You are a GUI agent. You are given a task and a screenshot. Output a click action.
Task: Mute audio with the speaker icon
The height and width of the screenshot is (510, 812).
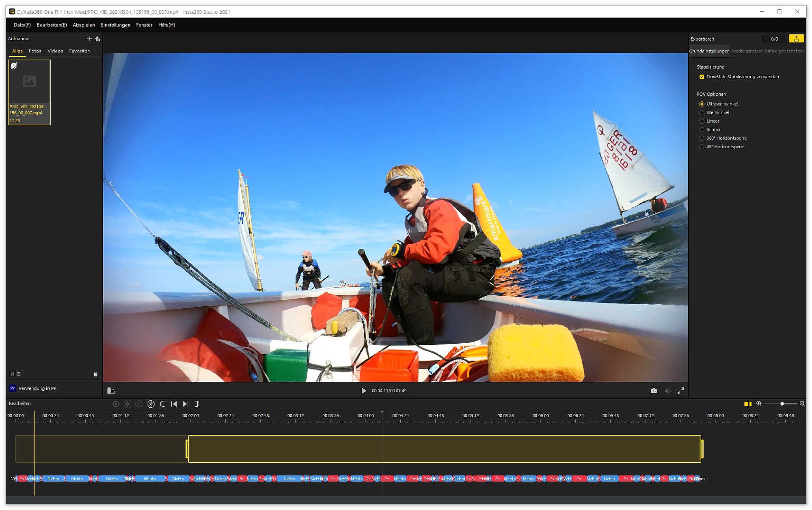(x=667, y=391)
